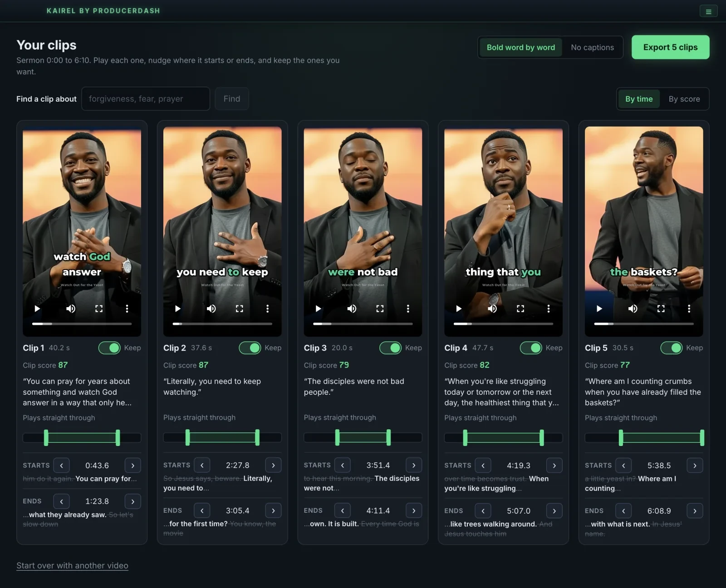Nudge Clip 2 start time later

pos(273,465)
